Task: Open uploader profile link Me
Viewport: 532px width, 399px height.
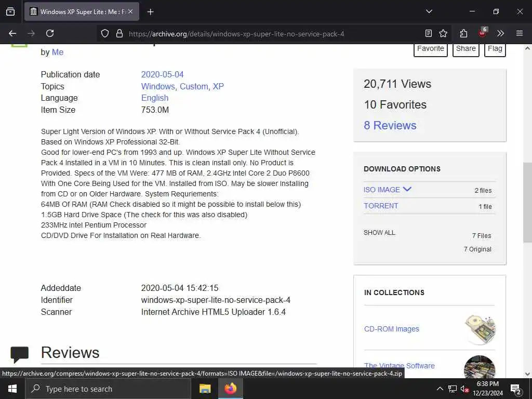Action: tap(58, 52)
